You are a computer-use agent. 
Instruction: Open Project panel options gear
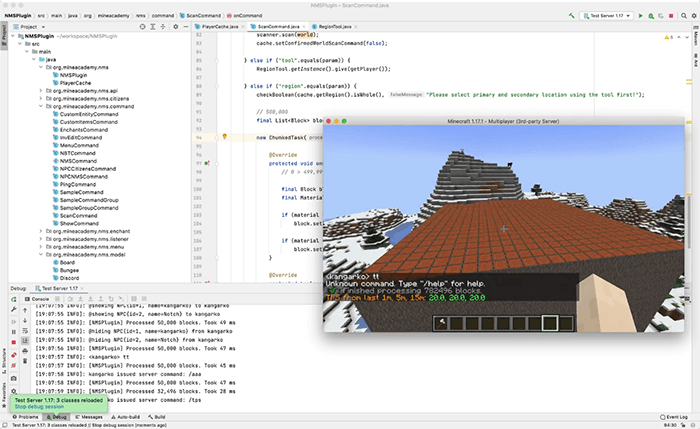175,27
